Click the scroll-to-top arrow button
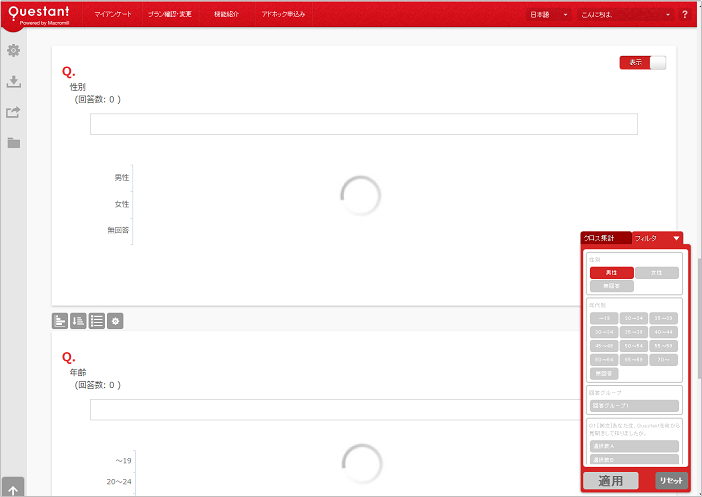702x497 pixels. [x=13, y=487]
